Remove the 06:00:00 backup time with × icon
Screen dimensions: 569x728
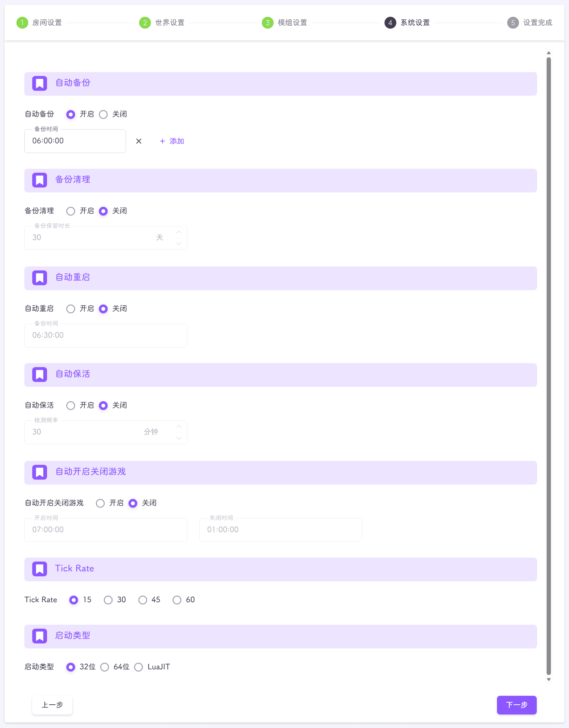pyautogui.click(x=139, y=141)
